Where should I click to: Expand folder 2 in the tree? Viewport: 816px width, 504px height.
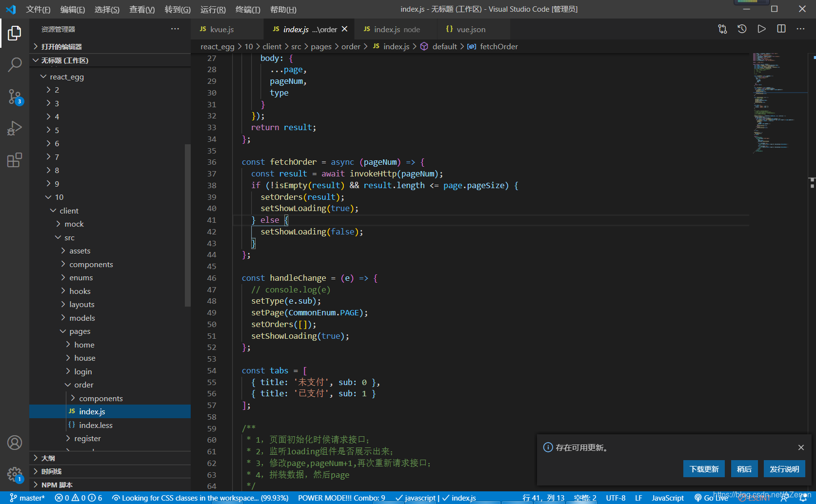coord(110,90)
